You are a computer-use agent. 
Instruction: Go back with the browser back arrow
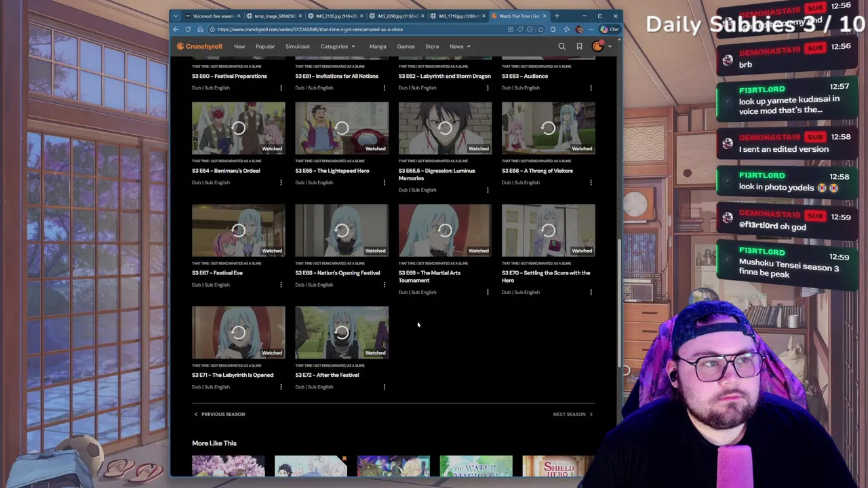[176, 29]
